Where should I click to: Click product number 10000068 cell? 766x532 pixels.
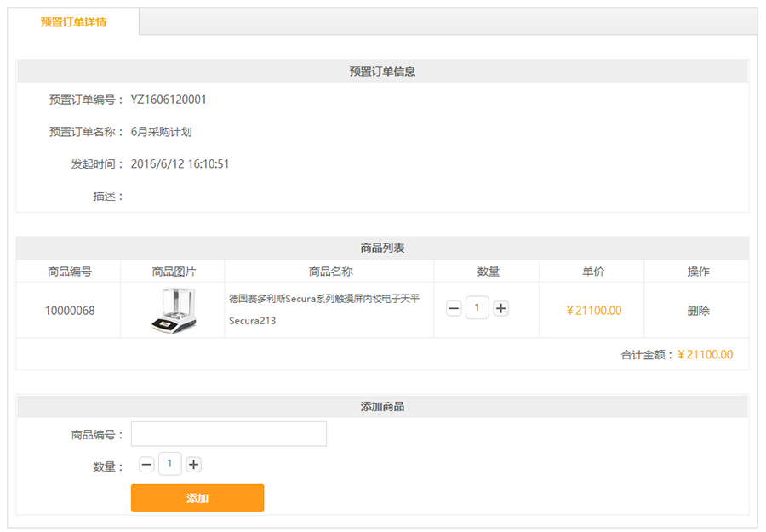[x=70, y=311]
